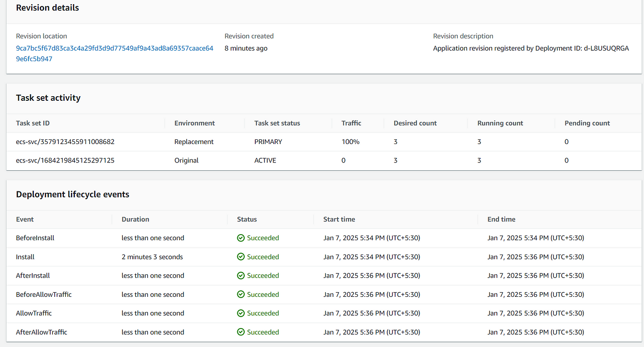Viewport: 644px width, 347px height.
Task: Click the Status column header
Action: [x=247, y=219]
